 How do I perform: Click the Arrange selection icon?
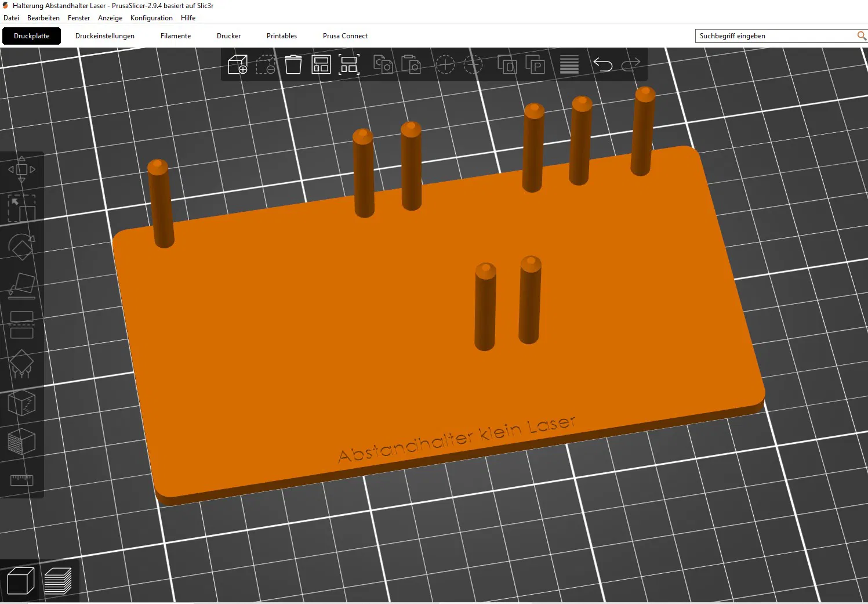(349, 64)
